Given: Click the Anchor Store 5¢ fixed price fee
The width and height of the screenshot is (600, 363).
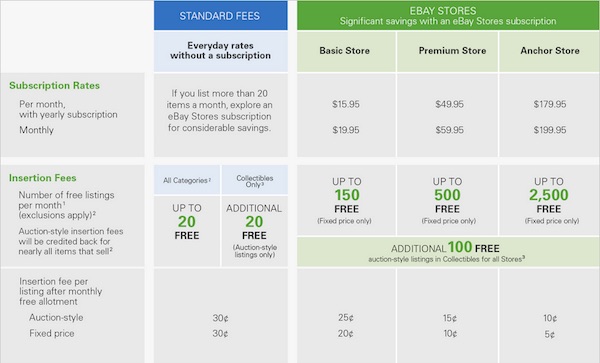Looking at the screenshot, I should pos(549,334).
